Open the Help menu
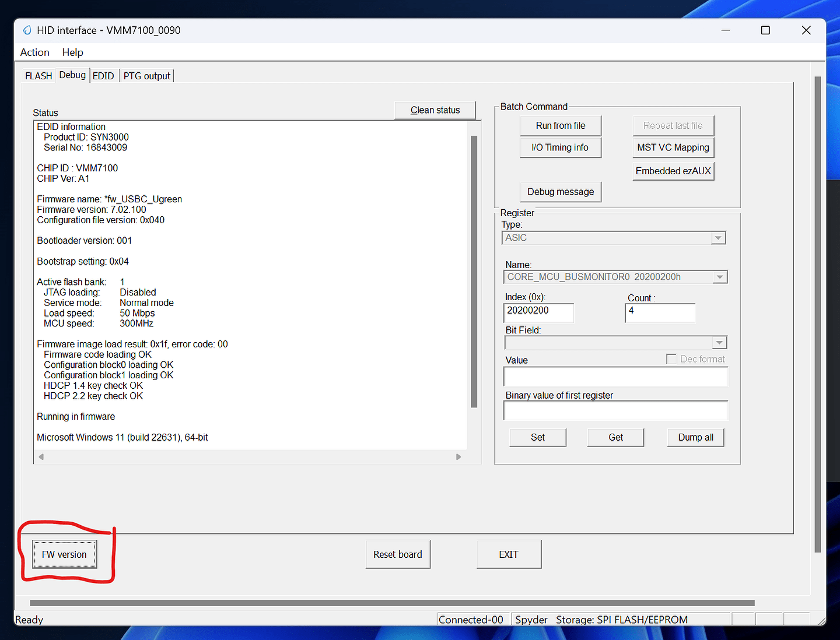 (x=72, y=52)
